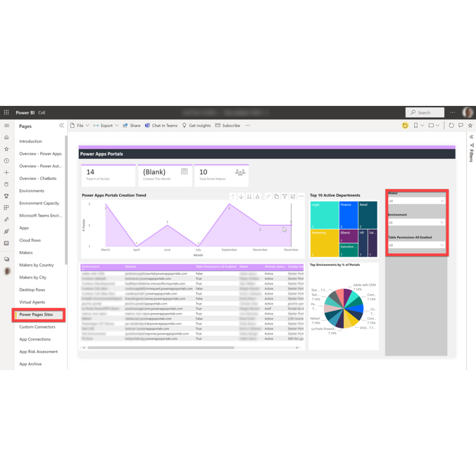The image size is (476, 476).
Task: Click Chat in Teams
Action: [x=161, y=126]
